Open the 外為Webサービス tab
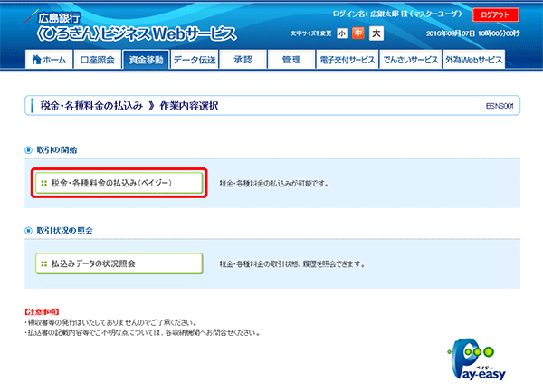The width and height of the screenshot is (543, 392). [x=473, y=60]
